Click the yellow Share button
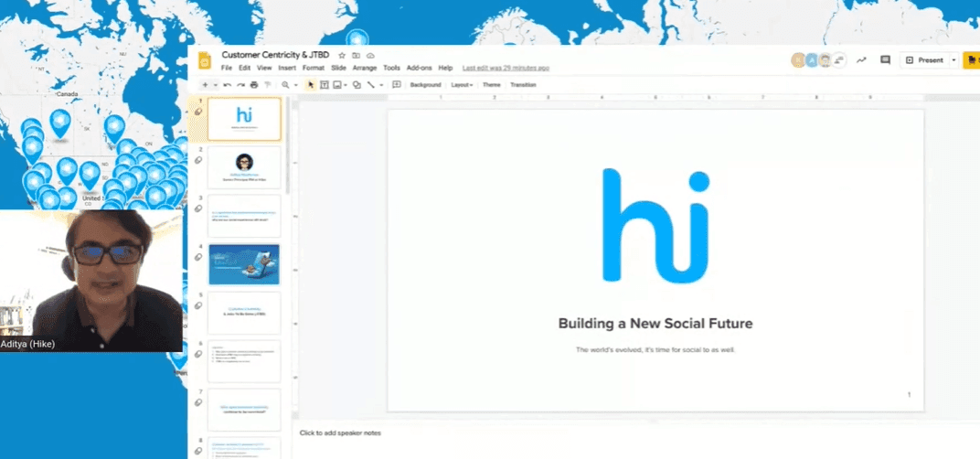 (x=972, y=60)
